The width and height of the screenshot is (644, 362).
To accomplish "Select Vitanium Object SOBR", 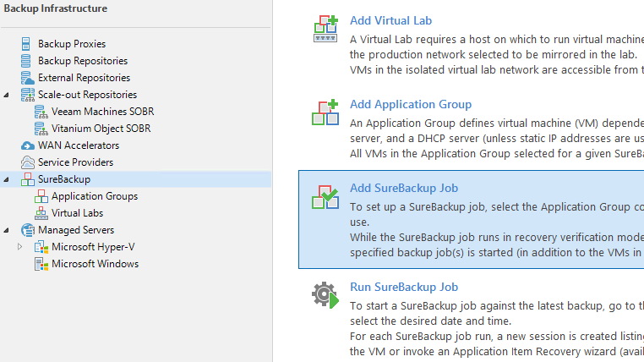I will click(101, 129).
